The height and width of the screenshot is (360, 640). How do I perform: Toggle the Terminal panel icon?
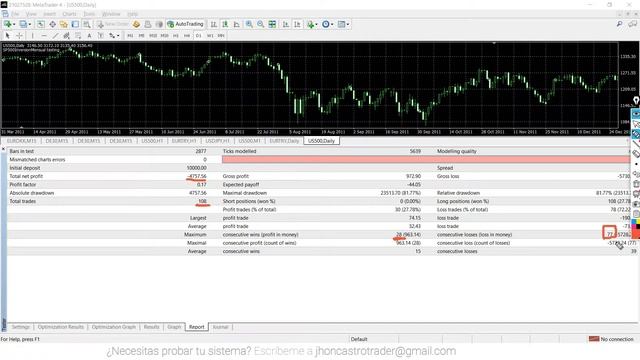[x=75, y=24]
